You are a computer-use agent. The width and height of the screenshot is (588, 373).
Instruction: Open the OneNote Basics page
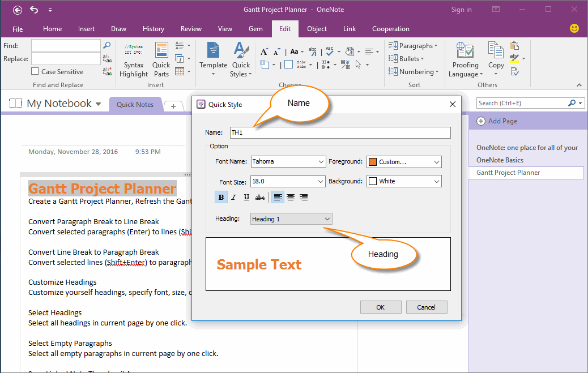point(500,160)
